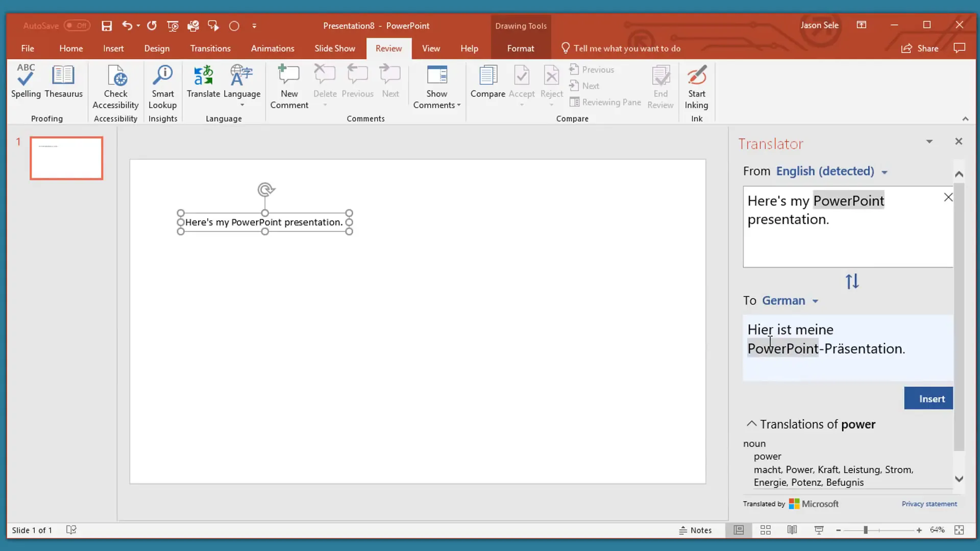Screen dimensions: 980x551
Task: Run Check Accessibility
Action: [x=116, y=87]
